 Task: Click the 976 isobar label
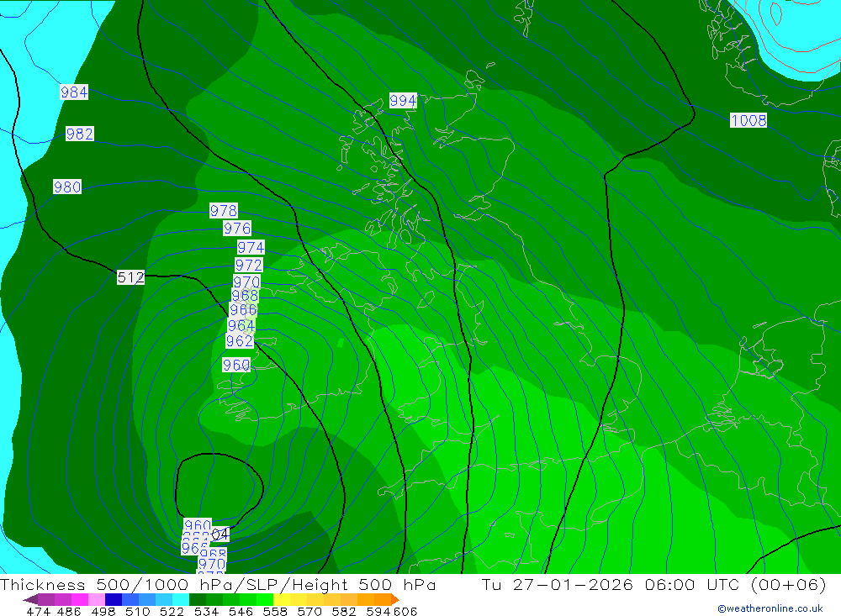click(x=237, y=229)
